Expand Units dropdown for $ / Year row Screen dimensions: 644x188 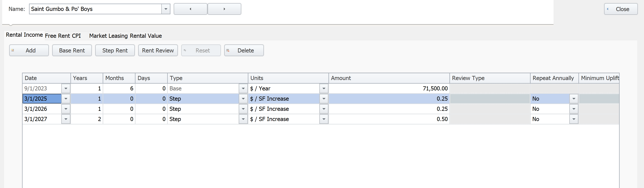(x=324, y=88)
